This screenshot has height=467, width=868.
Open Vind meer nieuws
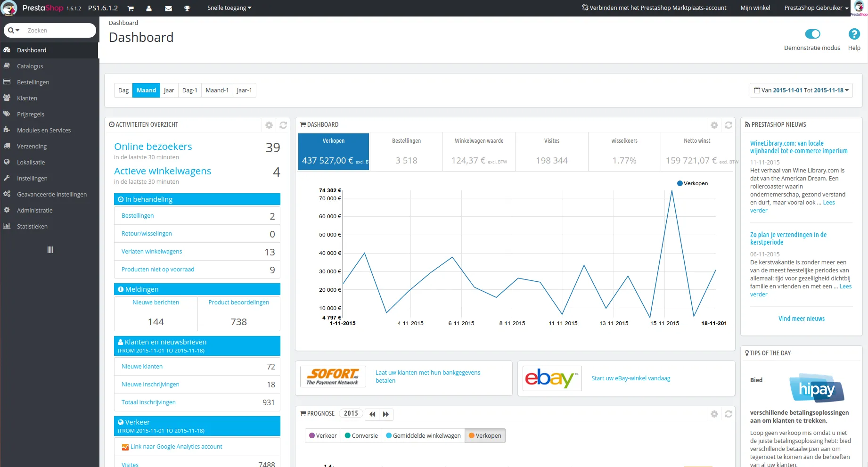801,319
